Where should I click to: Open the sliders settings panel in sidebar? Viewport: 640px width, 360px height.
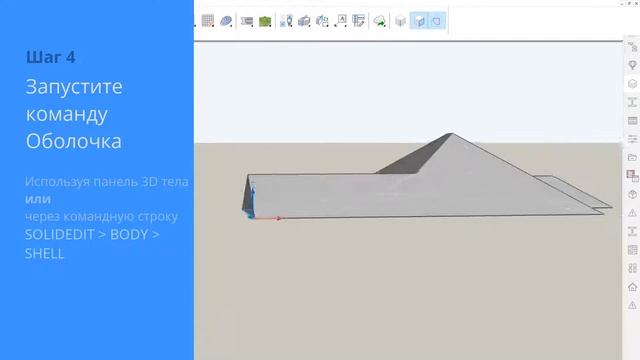pyautogui.click(x=632, y=139)
